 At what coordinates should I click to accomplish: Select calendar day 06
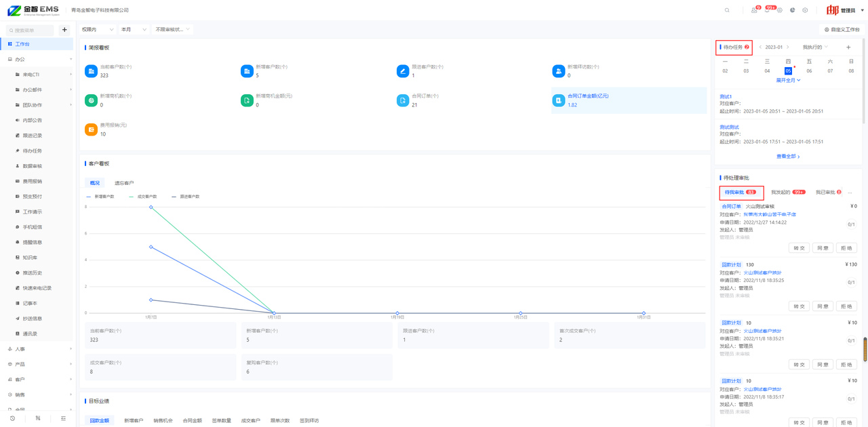(809, 70)
